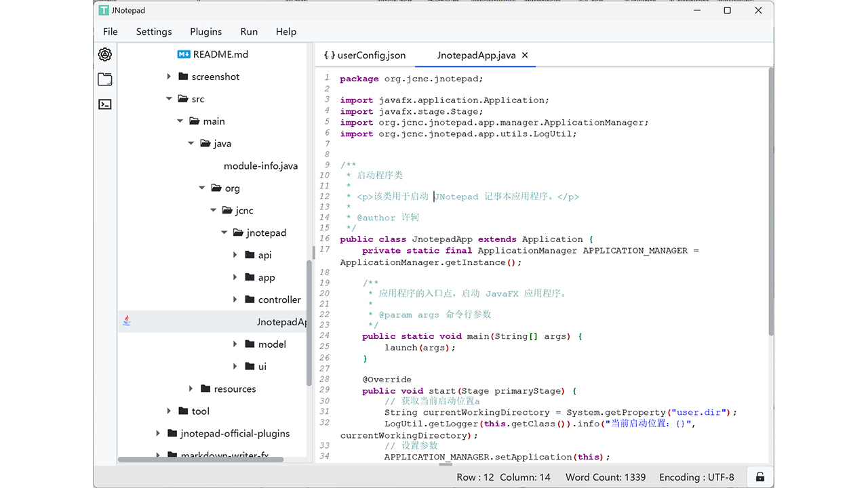The height and width of the screenshot is (488, 868).
Task: Collapse the jnotepad folder in the tree
Action: [x=224, y=232]
